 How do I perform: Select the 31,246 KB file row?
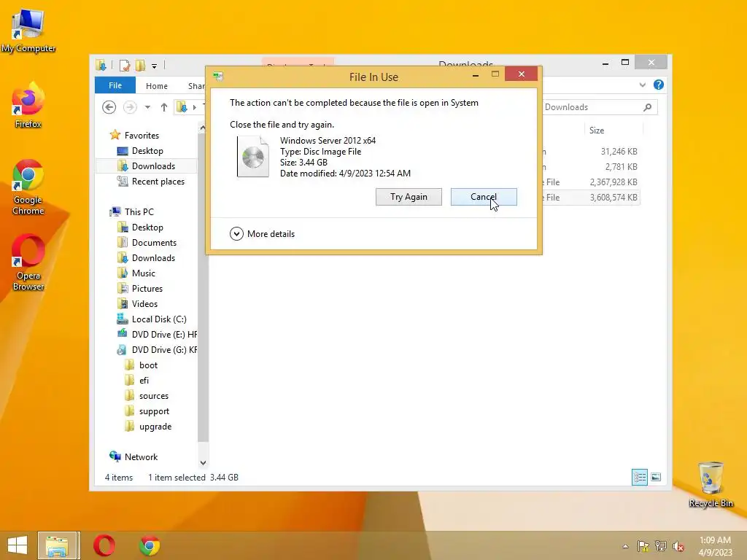point(591,152)
